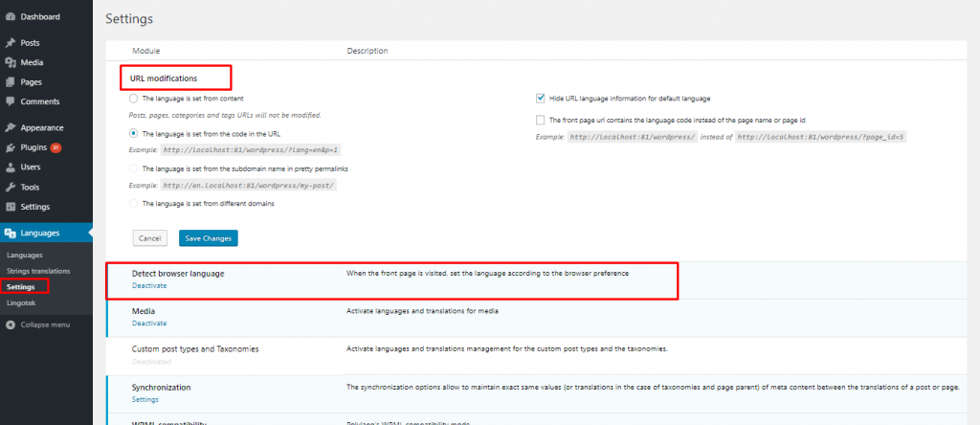Image resolution: width=980 pixels, height=425 pixels.
Task: Click the 'Detect browser language' module title
Action: click(178, 274)
